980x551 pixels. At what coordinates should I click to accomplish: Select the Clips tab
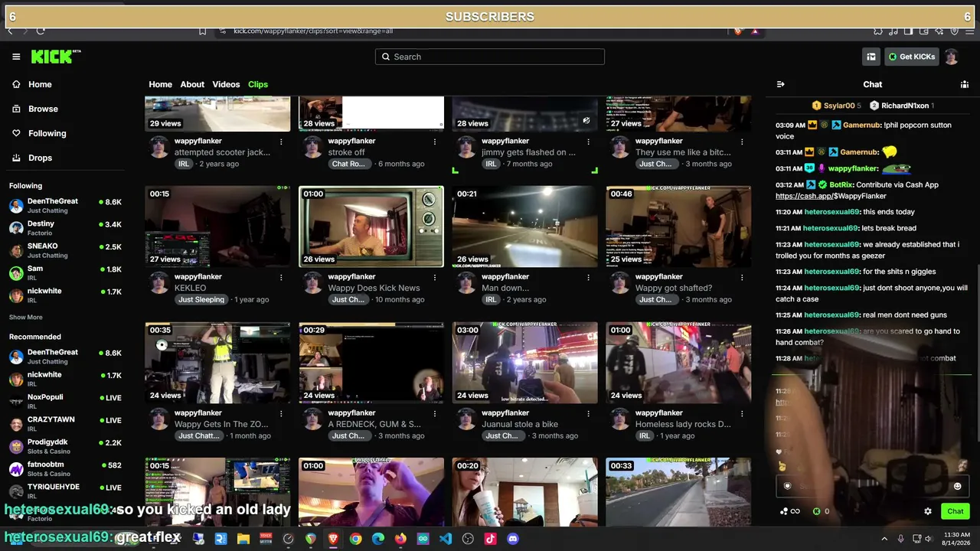point(258,84)
